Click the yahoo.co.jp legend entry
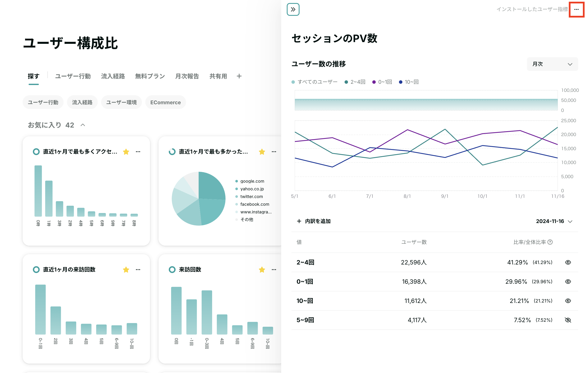The height and width of the screenshot is (373, 588). point(249,189)
